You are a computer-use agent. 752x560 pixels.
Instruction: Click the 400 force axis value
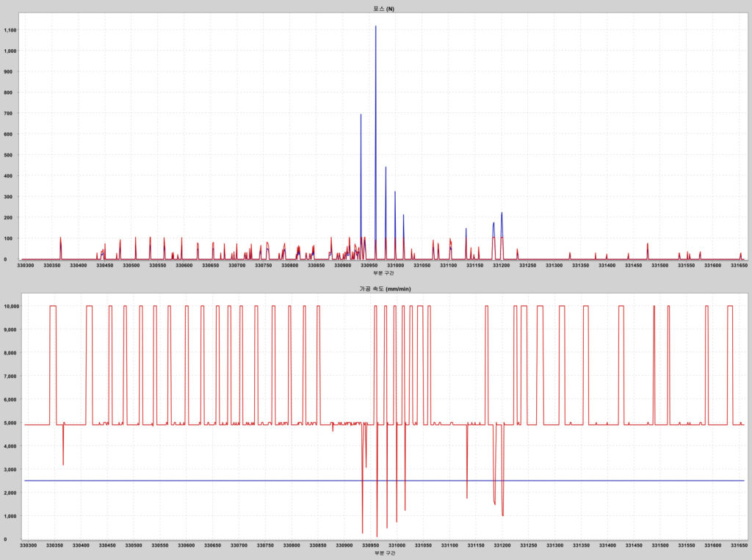point(7,176)
